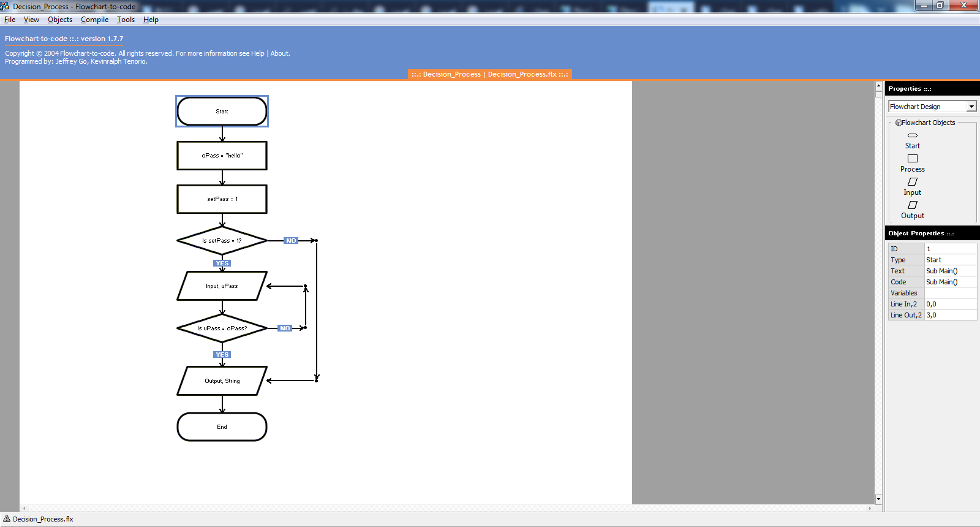Viewport: 980px width, 527px height.
Task: Click the Properties panel header
Action: (x=932, y=89)
